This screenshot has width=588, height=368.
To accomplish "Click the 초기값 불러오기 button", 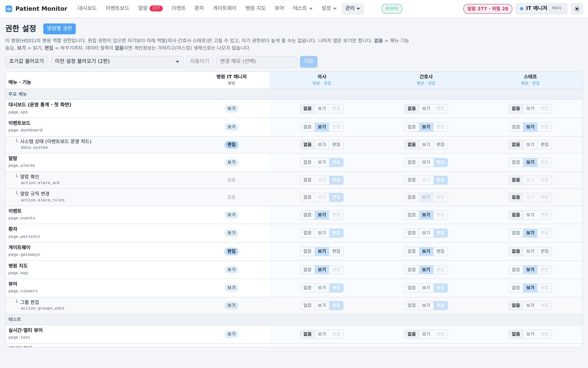I will point(26,61).
